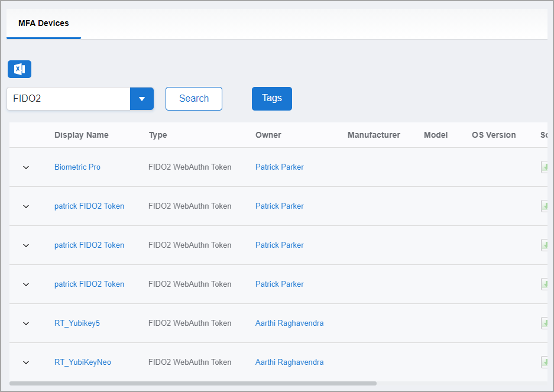Expand the Biometric Pro row
The width and height of the screenshot is (554, 392).
(26, 167)
